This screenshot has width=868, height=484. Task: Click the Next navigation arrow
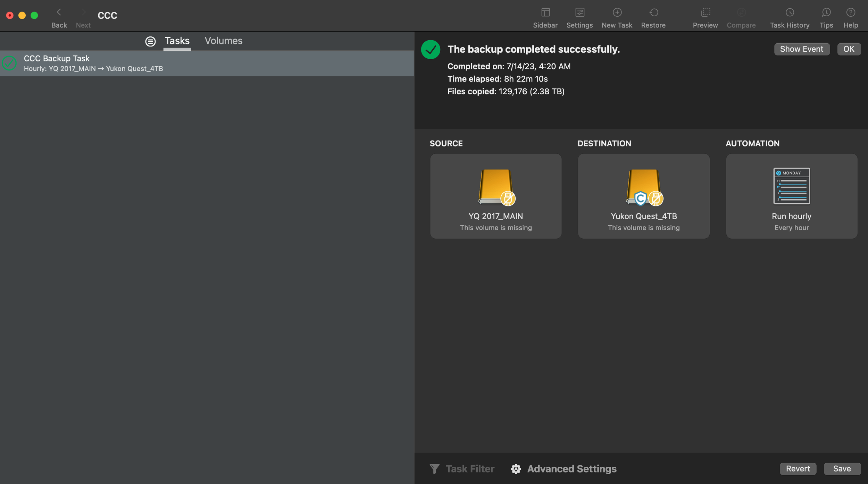pyautogui.click(x=83, y=12)
